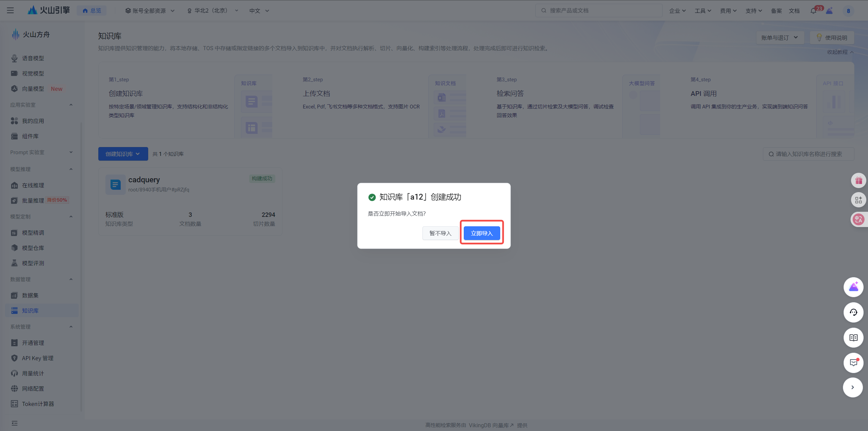Open the 账单与退订 dropdown
Viewport: 868px width, 431px height.
tap(780, 38)
